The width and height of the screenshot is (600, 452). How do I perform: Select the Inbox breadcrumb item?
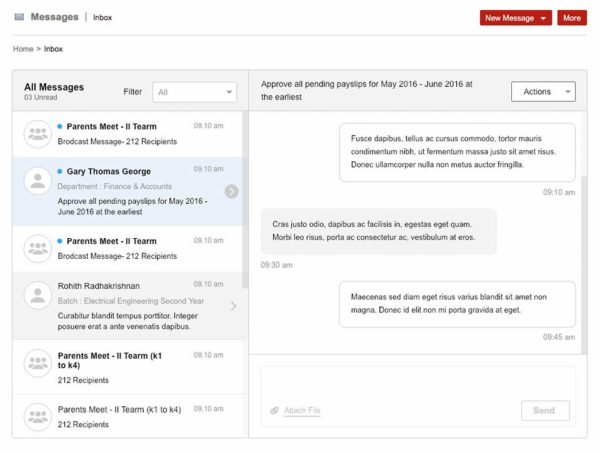click(x=53, y=49)
